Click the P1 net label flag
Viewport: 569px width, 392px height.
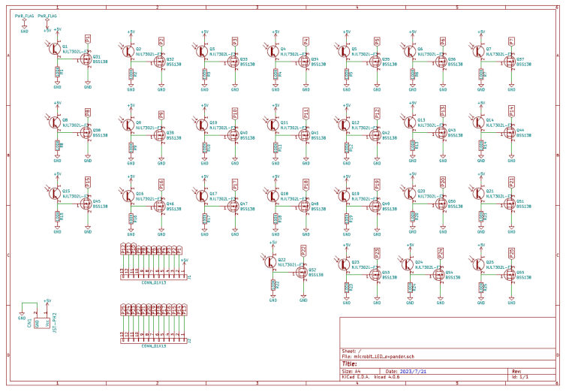[88, 38]
